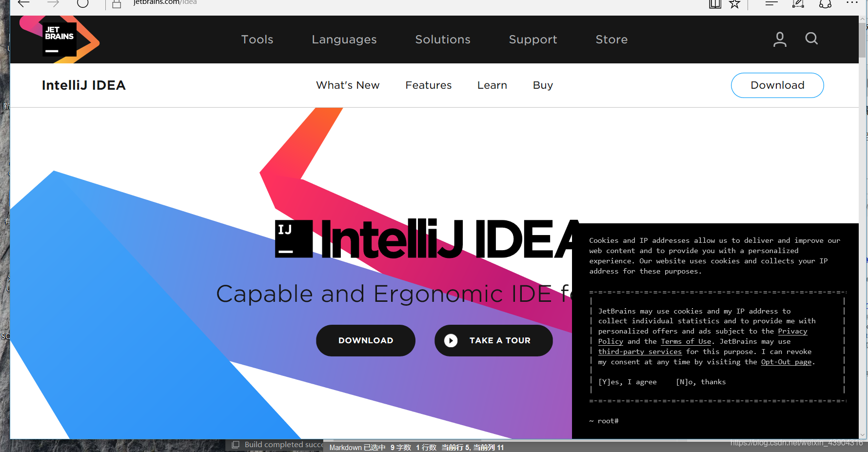Open the third-party services link
868x452 pixels.
(640, 352)
